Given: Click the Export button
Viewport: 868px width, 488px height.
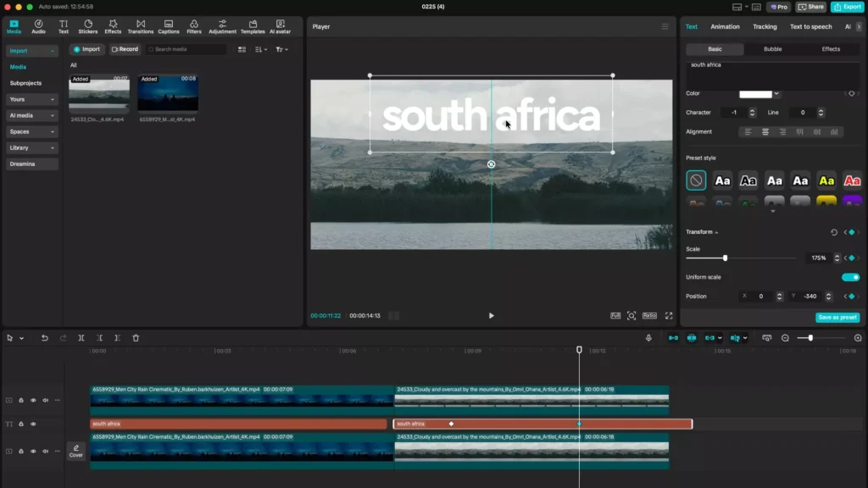Looking at the screenshot, I should (847, 6).
